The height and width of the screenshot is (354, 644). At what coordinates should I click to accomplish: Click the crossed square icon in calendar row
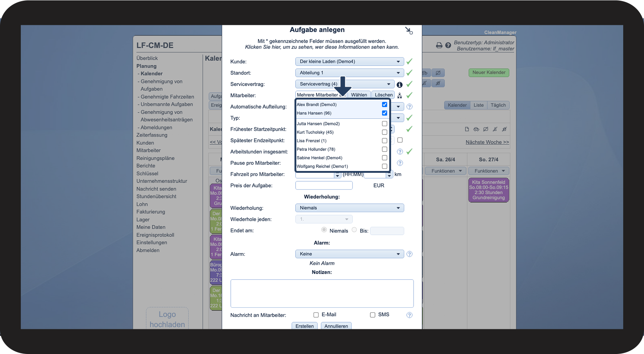[485, 129]
